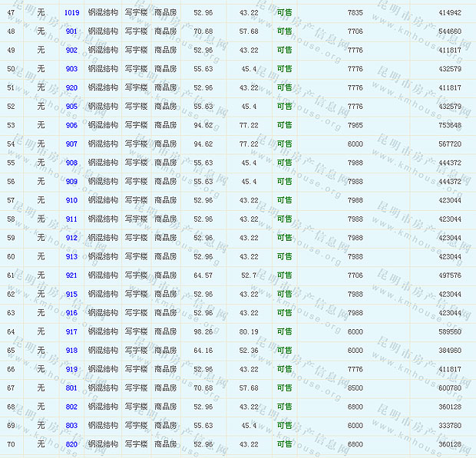Select room number 903
476x458 pixels.
(71, 69)
